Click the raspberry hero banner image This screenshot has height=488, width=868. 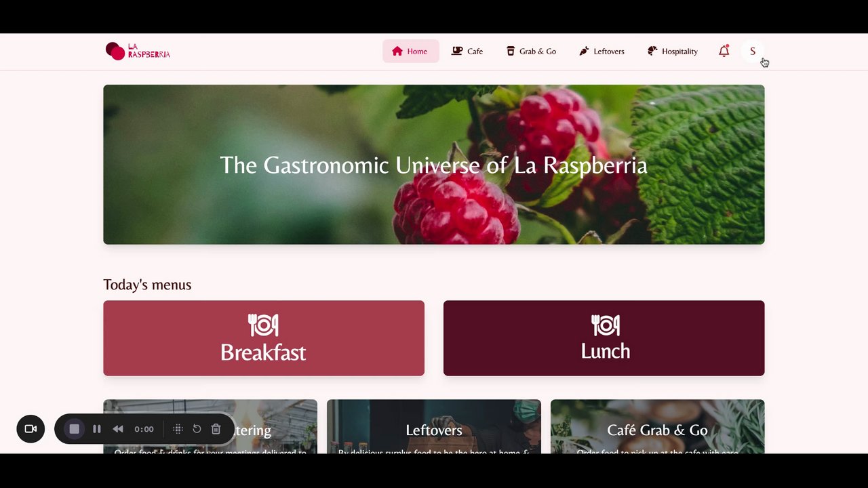[x=434, y=165]
